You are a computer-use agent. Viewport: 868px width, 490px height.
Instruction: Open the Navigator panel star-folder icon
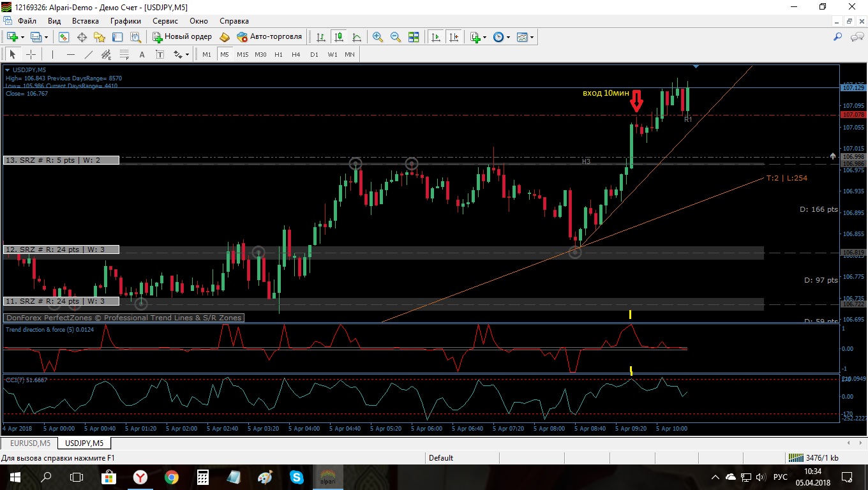[100, 37]
